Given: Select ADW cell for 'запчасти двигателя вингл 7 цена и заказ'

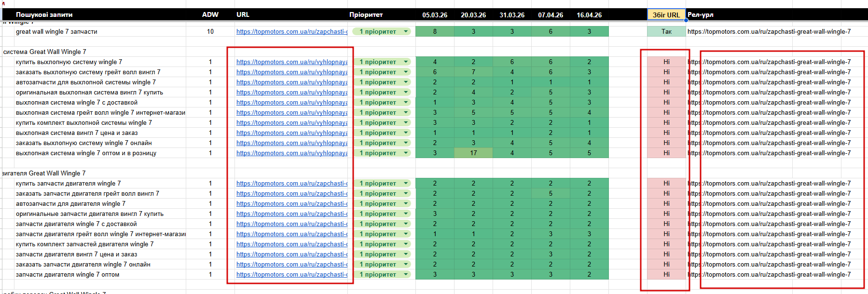Looking at the screenshot, I should coord(210,254).
